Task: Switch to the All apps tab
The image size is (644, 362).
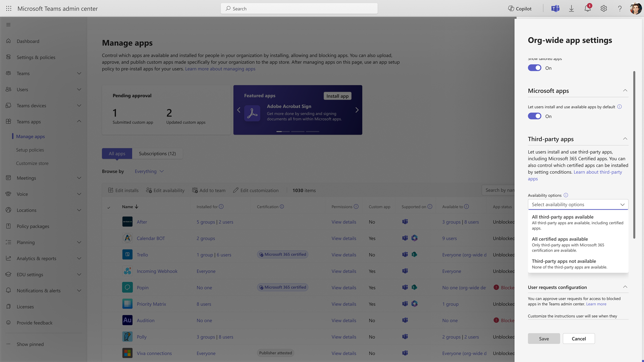Action: click(117, 153)
